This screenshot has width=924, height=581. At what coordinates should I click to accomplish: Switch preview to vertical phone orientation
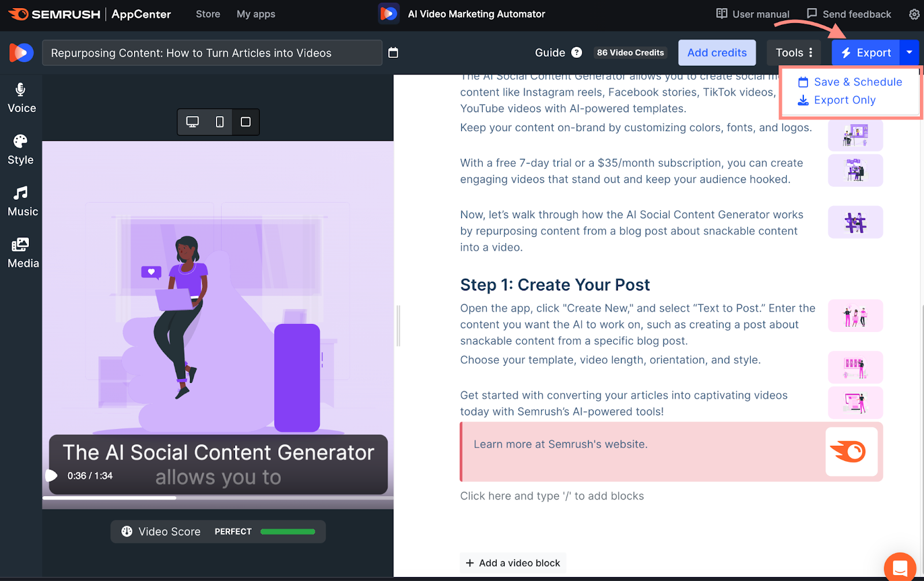[x=219, y=122]
